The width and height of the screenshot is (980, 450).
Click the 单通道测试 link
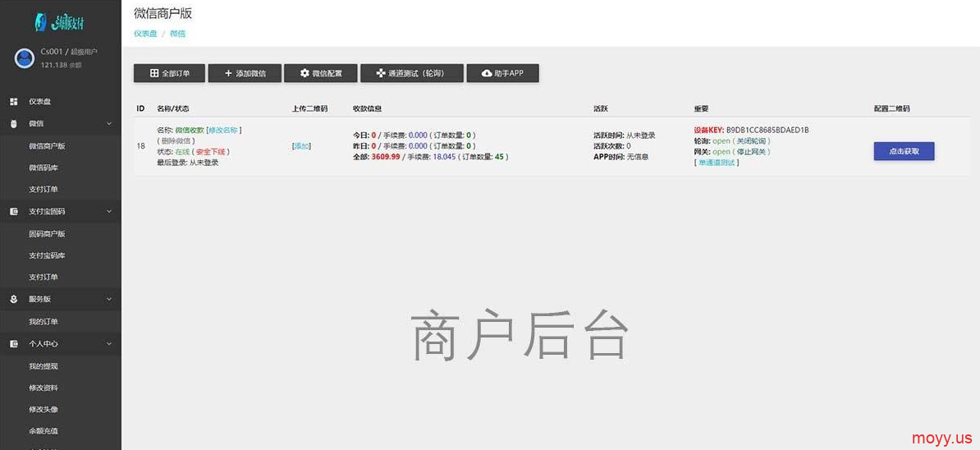(x=717, y=163)
